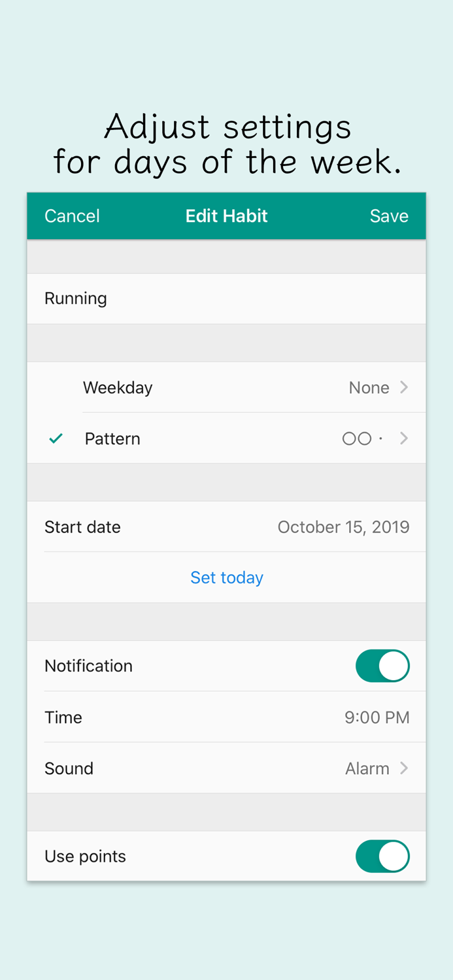
Task: Change the October 15, 2019 start date
Action: click(343, 527)
